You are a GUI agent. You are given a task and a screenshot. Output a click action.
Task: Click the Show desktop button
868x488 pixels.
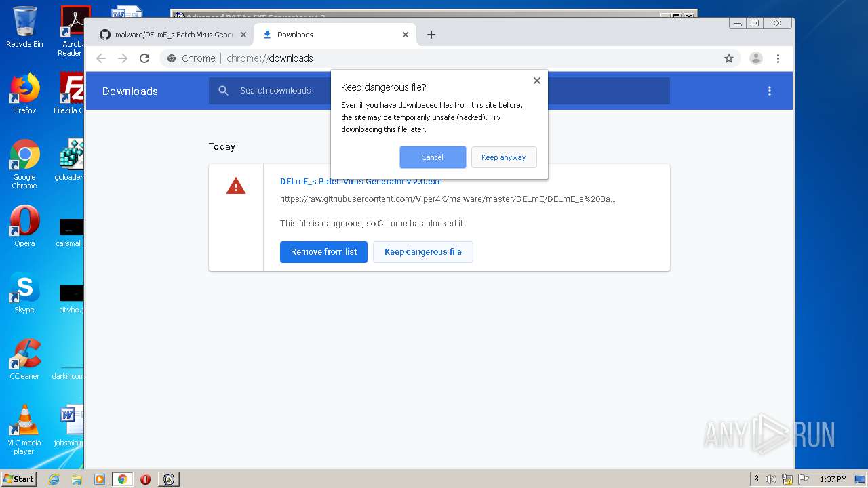(861, 479)
